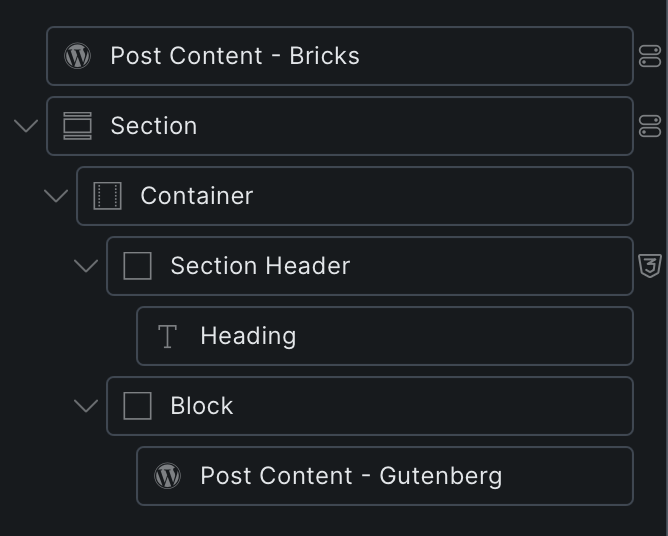Collapse the Section element chevron

26,126
